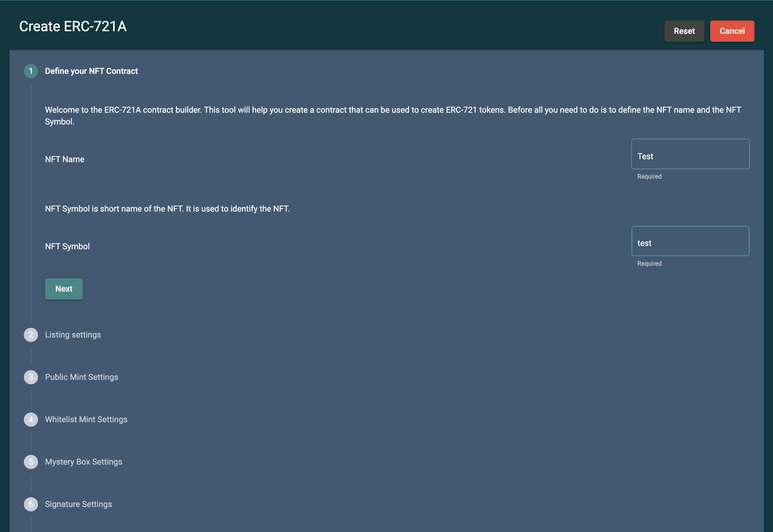
Task: Focus the NFT Name input field
Action: click(x=690, y=154)
